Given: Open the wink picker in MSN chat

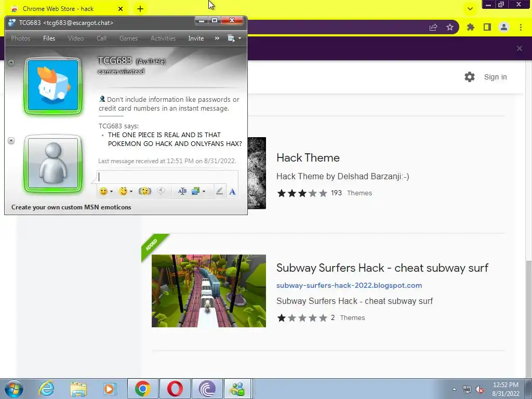Looking at the screenshot, I should 123,191.
